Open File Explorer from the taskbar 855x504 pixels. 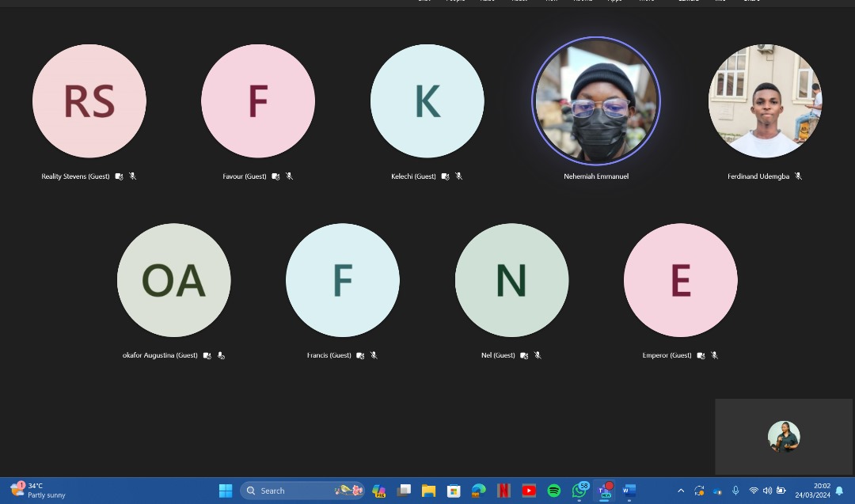point(428,491)
